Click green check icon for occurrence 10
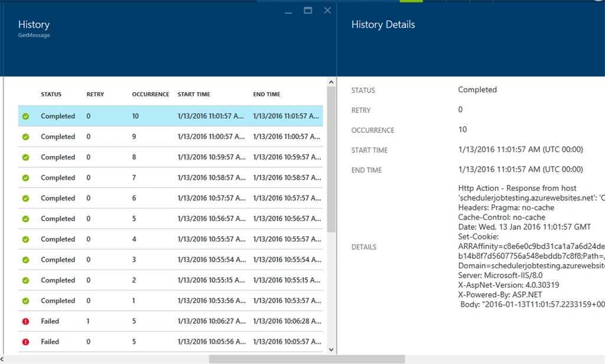Screen dimensions: 605x364 point(25,116)
